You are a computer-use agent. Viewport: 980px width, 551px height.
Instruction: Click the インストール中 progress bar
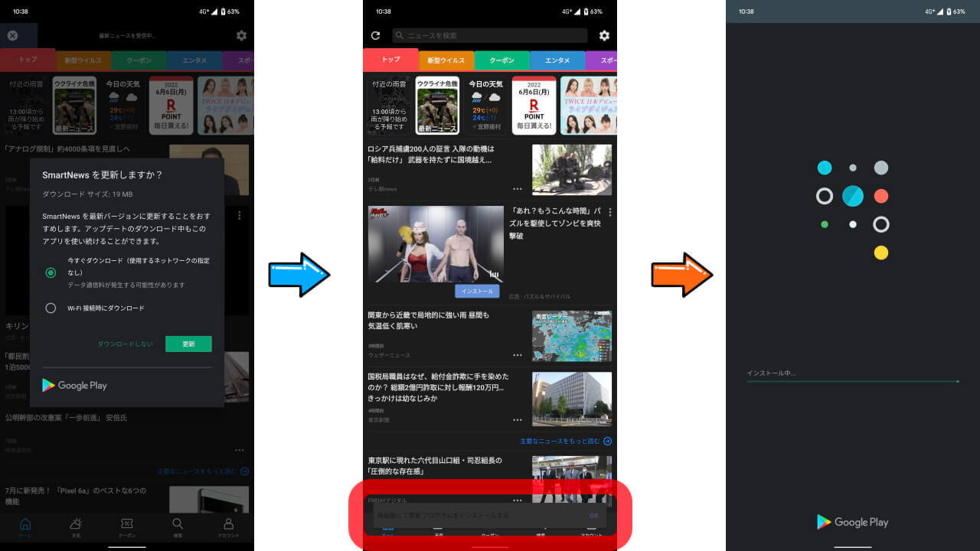click(x=852, y=380)
